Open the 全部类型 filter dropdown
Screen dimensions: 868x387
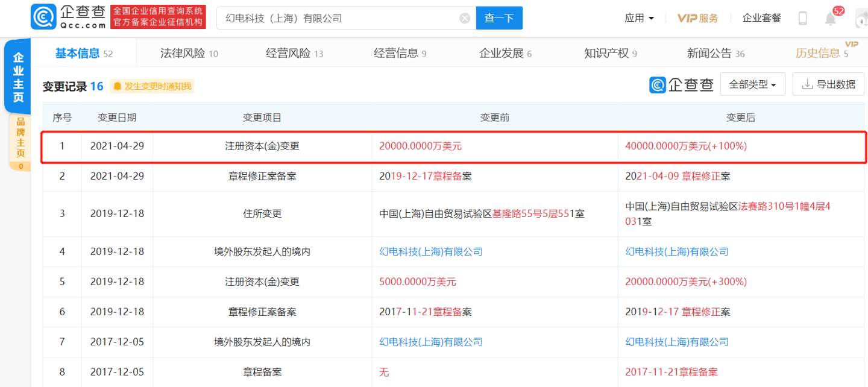point(752,84)
